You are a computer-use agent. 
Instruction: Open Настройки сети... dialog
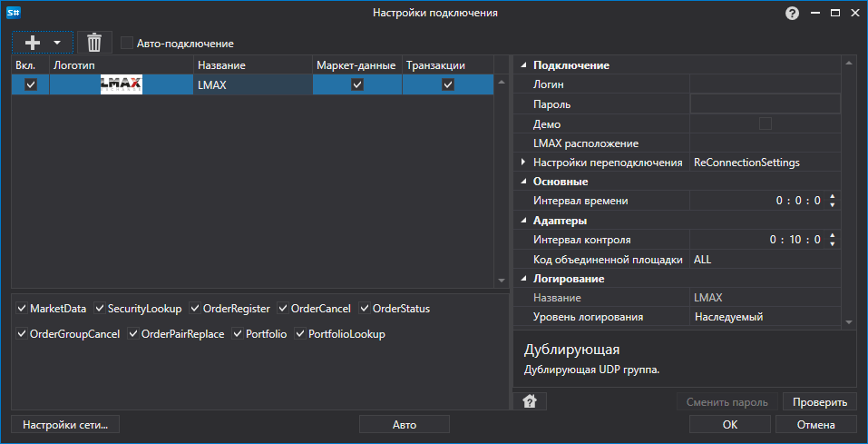(x=65, y=425)
